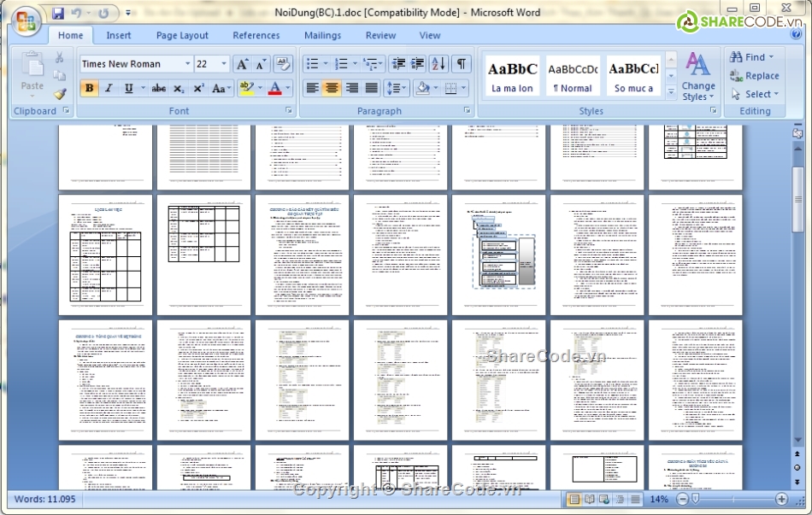Screen dimensions: 812x515
Task: Open Word Help question mark
Action: (796, 35)
